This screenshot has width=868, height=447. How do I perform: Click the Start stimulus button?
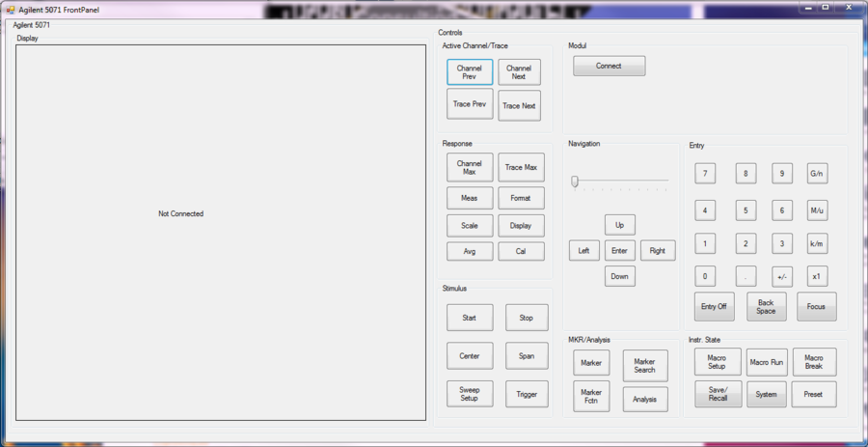click(470, 318)
